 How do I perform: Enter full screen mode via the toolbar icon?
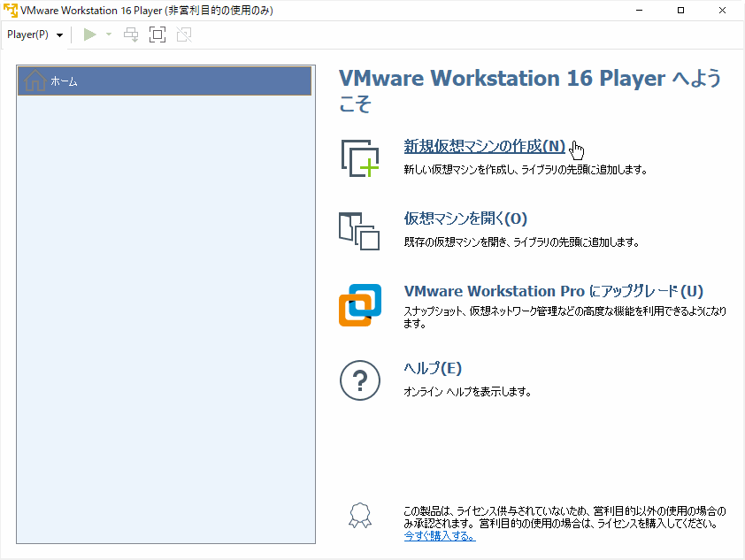(157, 35)
